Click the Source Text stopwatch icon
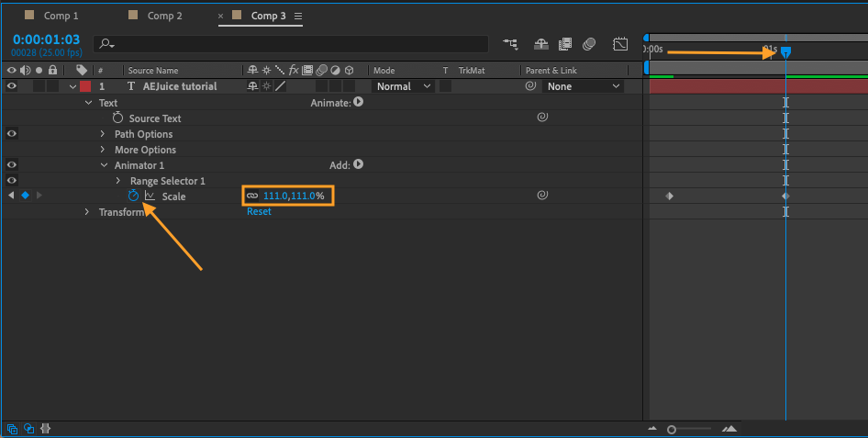Viewport: 868px width, 438px height. coord(117,118)
